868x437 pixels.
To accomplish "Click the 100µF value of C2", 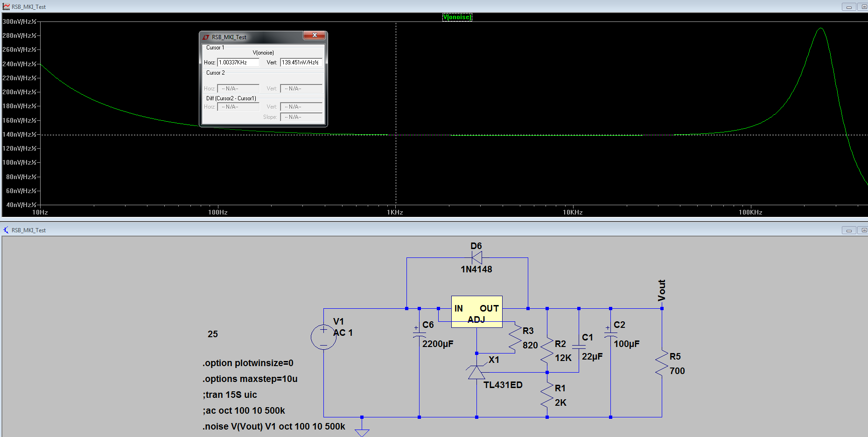I will point(626,344).
